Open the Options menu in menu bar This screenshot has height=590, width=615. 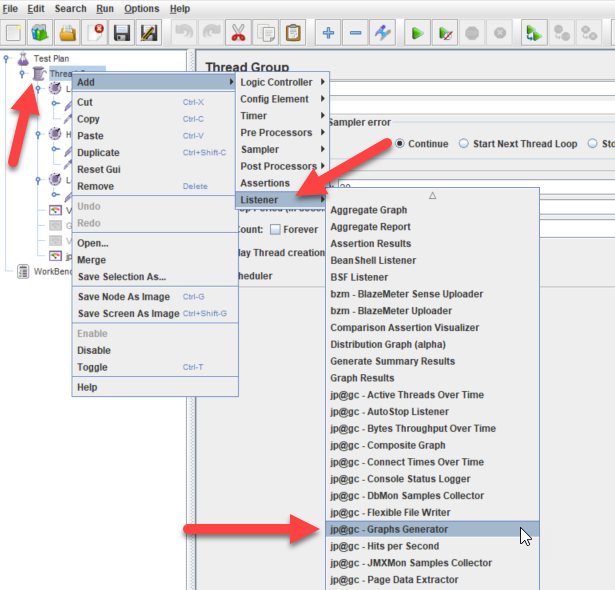[x=141, y=8]
